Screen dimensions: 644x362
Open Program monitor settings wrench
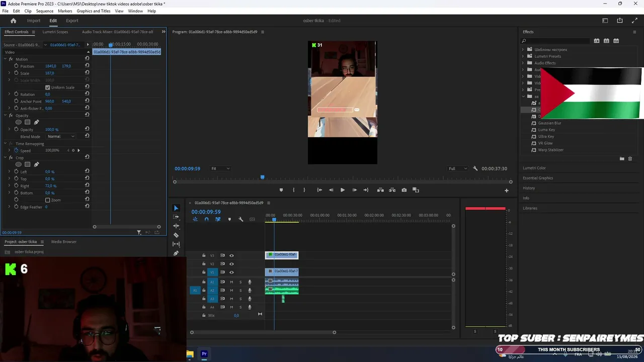[x=475, y=168]
